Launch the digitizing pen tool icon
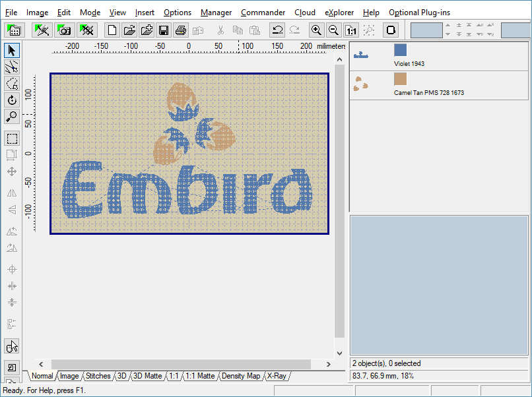 tap(42, 30)
